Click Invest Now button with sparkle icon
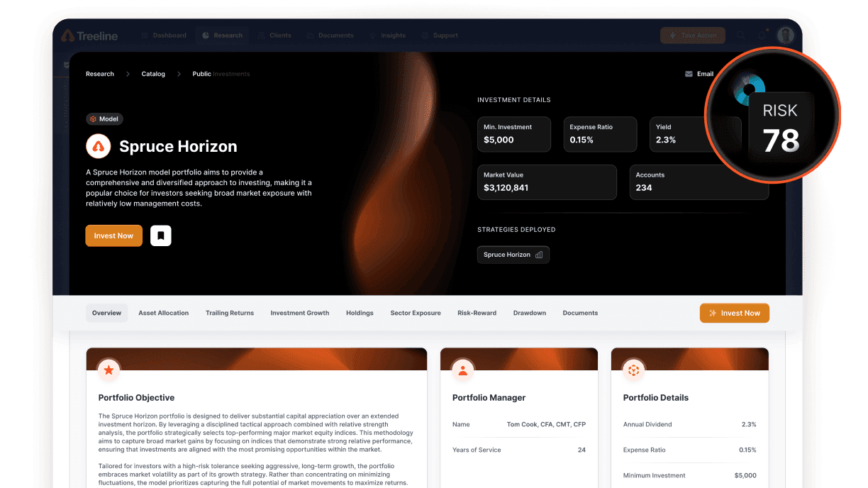This screenshot has height=488, width=868. point(735,313)
